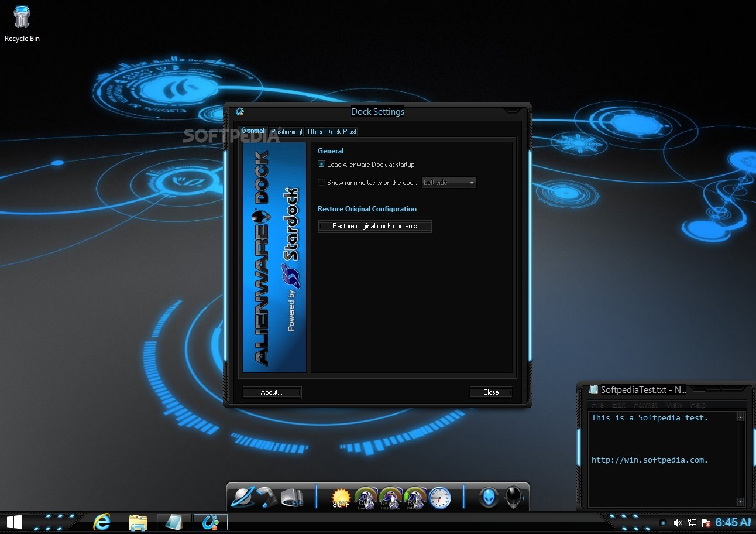Open the Notepad Edit menu
Viewport: 756px width, 534px height.
click(618, 405)
